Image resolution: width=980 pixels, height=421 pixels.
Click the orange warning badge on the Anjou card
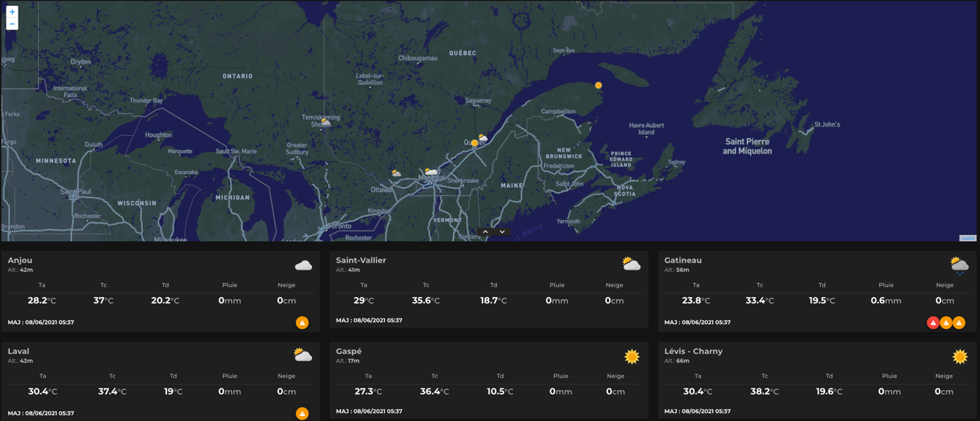[x=302, y=322]
